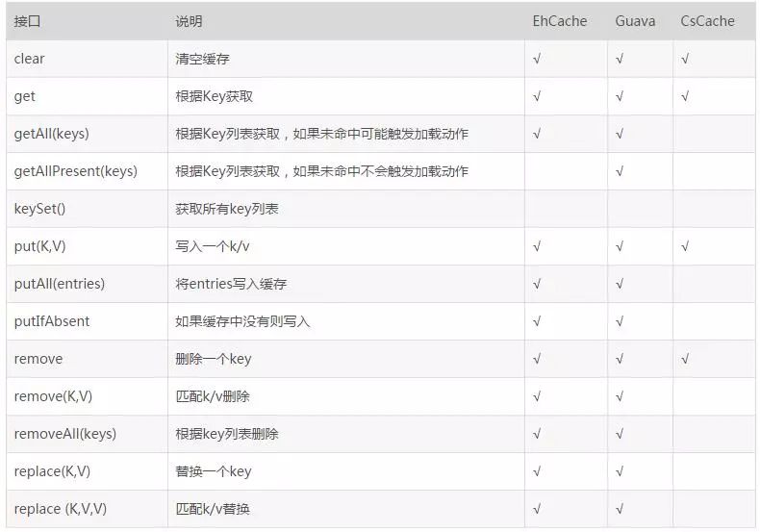Click the Guava checkmark in getAll(keys) row

coord(620,134)
